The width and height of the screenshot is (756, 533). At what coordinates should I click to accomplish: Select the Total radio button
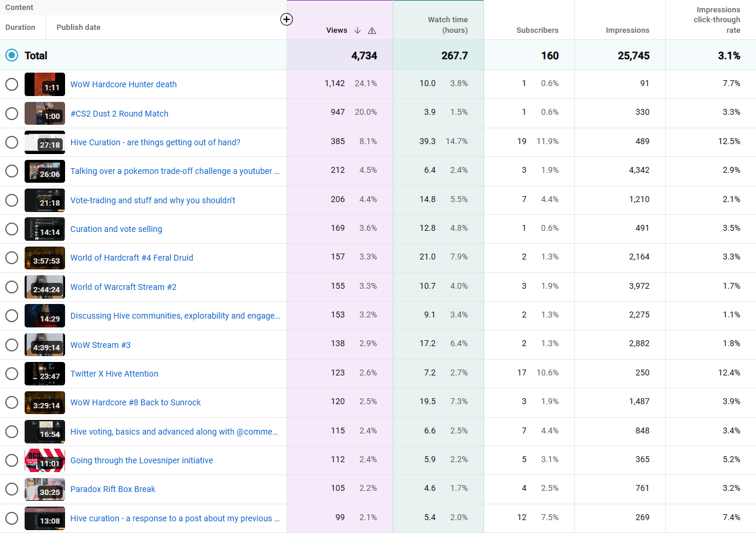[12, 55]
